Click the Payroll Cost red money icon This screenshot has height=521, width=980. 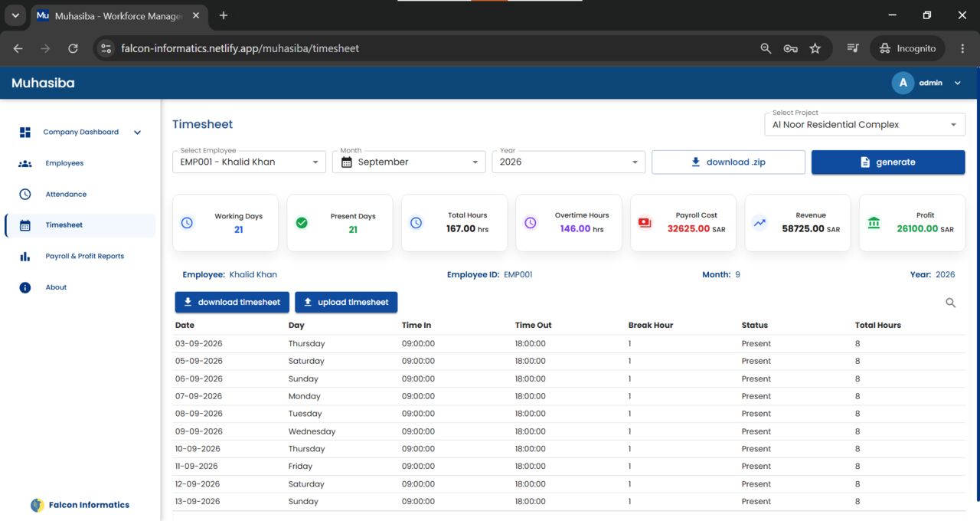[645, 223]
